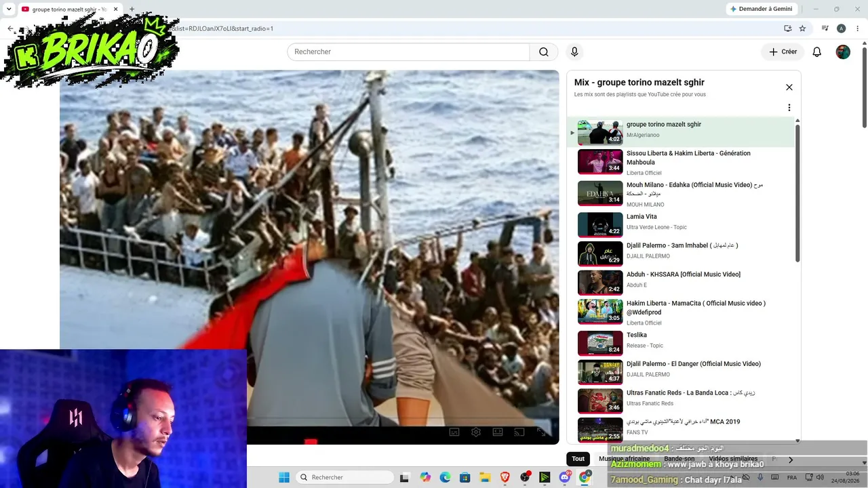This screenshot has width=868, height=488.
Task: Open Microsoft Edge from the taskbar
Action: [445, 477]
